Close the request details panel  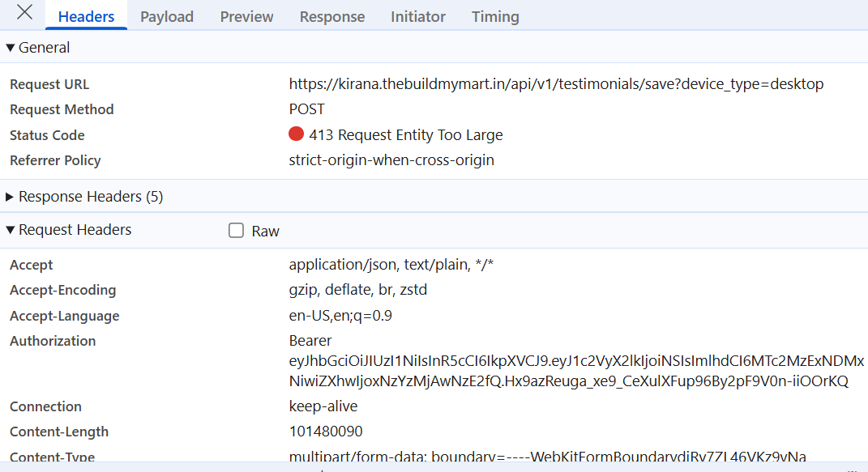[x=24, y=12]
